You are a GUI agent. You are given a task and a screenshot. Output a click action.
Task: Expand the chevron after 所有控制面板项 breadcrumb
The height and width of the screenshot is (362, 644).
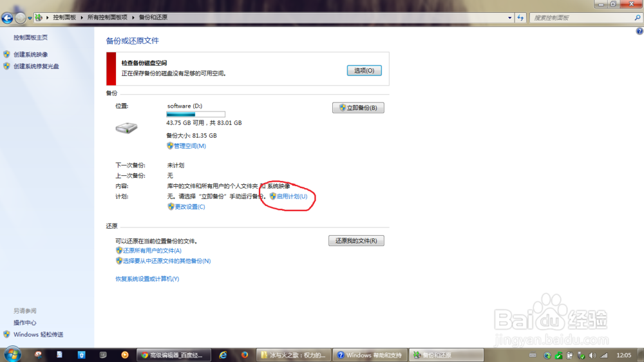[x=133, y=17]
